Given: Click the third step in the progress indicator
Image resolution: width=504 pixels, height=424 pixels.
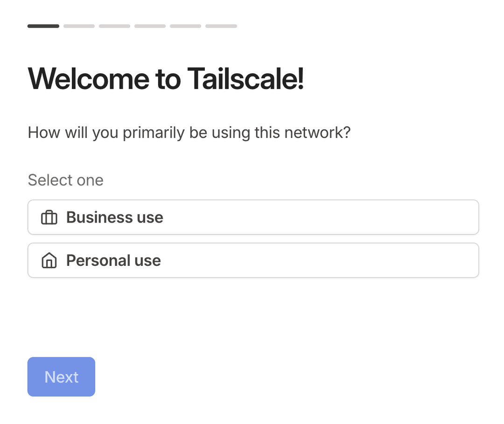Looking at the screenshot, I should [x=114, y=26].
